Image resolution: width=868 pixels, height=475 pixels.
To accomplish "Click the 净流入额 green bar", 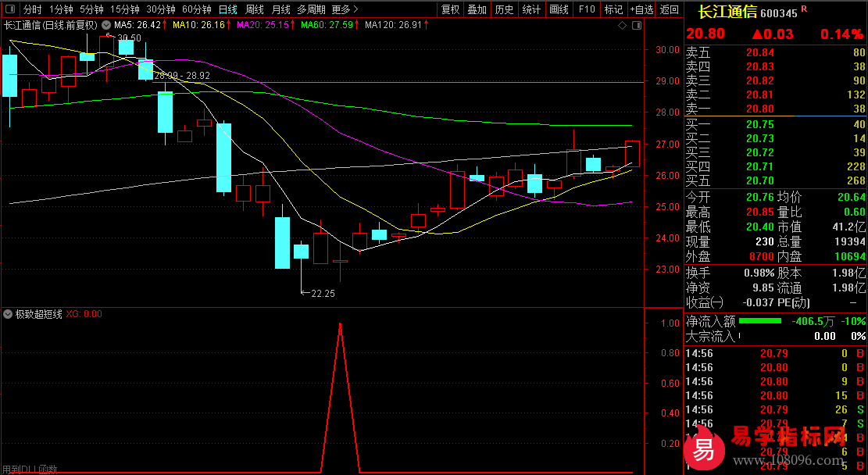I will (x=760, y=320).
